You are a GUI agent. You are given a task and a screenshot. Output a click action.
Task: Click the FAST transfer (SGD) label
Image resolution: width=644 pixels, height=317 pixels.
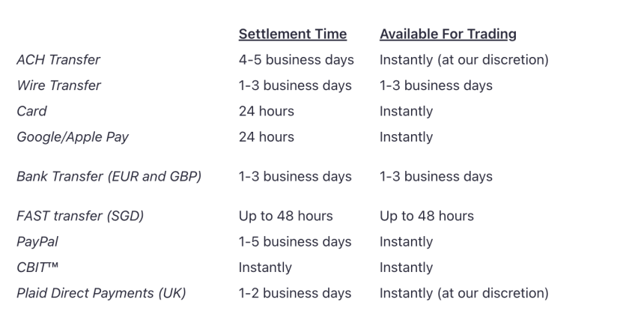click(x=80, y=216)
